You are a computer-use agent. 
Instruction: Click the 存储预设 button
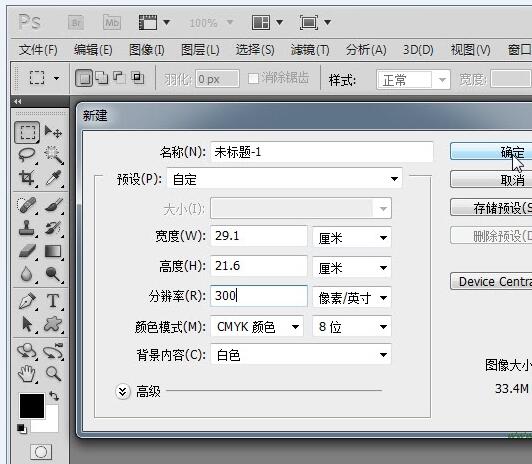(491, 207)
